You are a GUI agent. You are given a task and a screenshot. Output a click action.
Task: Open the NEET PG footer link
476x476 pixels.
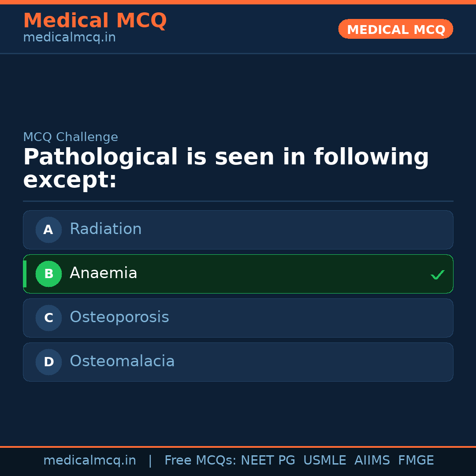268,460
